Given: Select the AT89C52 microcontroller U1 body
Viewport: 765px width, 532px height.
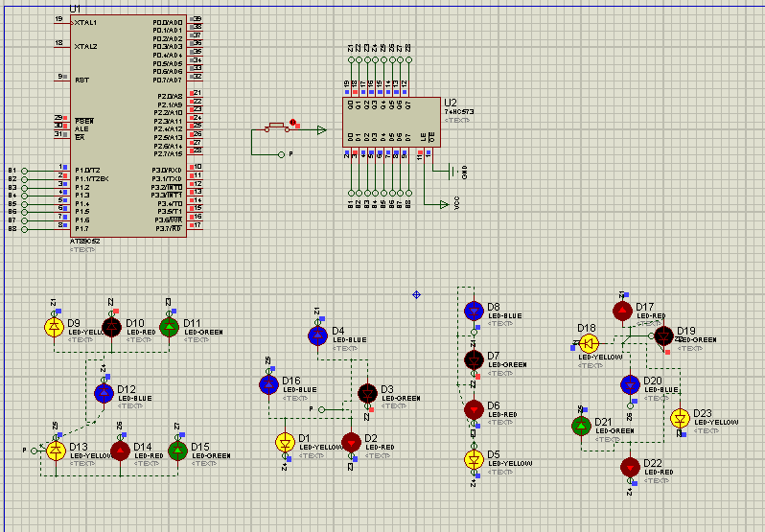Looking at the screenshot, I should coord(128,126).
